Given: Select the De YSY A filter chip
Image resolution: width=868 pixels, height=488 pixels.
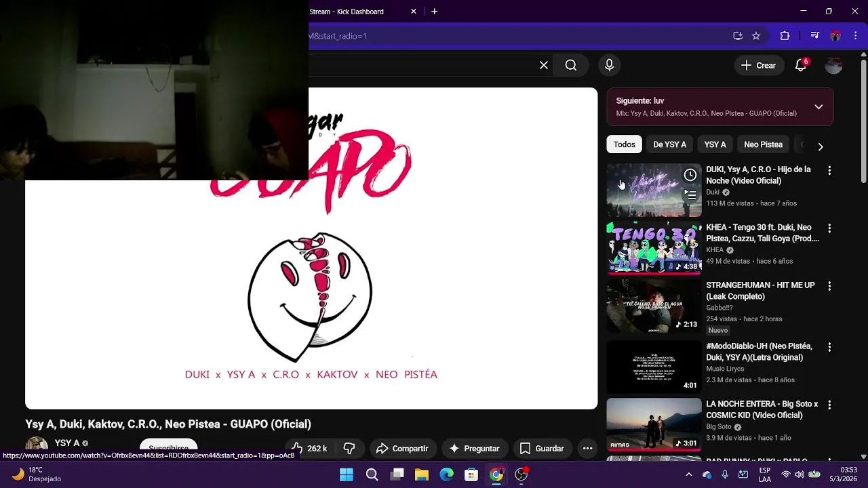Looking at the screenshot, I should click(669, 144).
